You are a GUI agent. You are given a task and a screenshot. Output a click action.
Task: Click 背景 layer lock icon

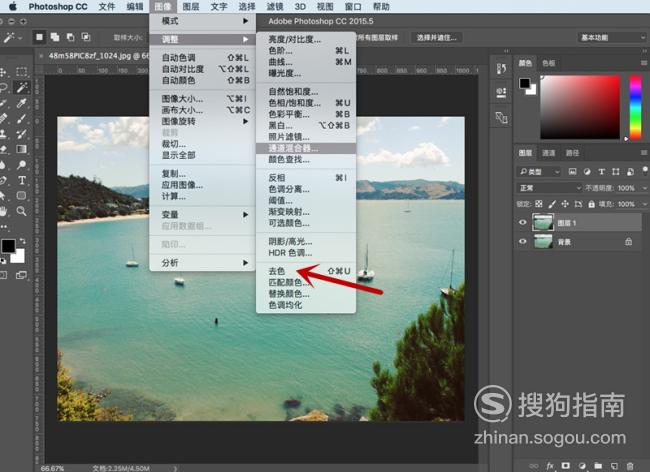click(x=628, y=241)
